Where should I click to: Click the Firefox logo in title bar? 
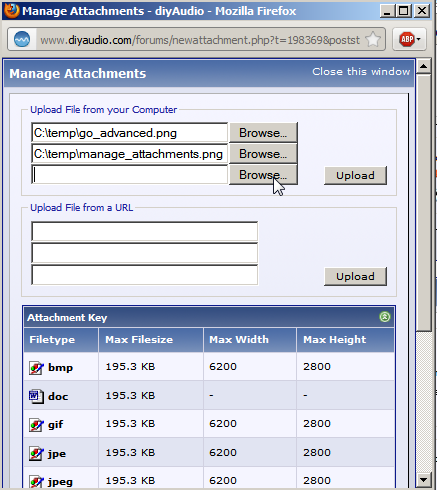pyautogui.click(x=11, y=10)
